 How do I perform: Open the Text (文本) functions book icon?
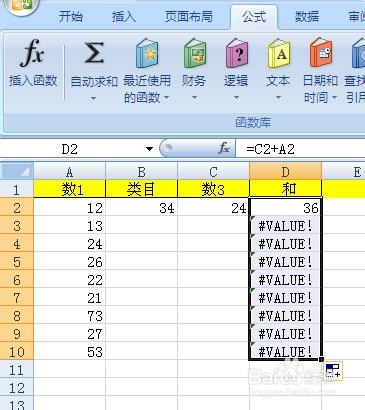click(279, 53)
